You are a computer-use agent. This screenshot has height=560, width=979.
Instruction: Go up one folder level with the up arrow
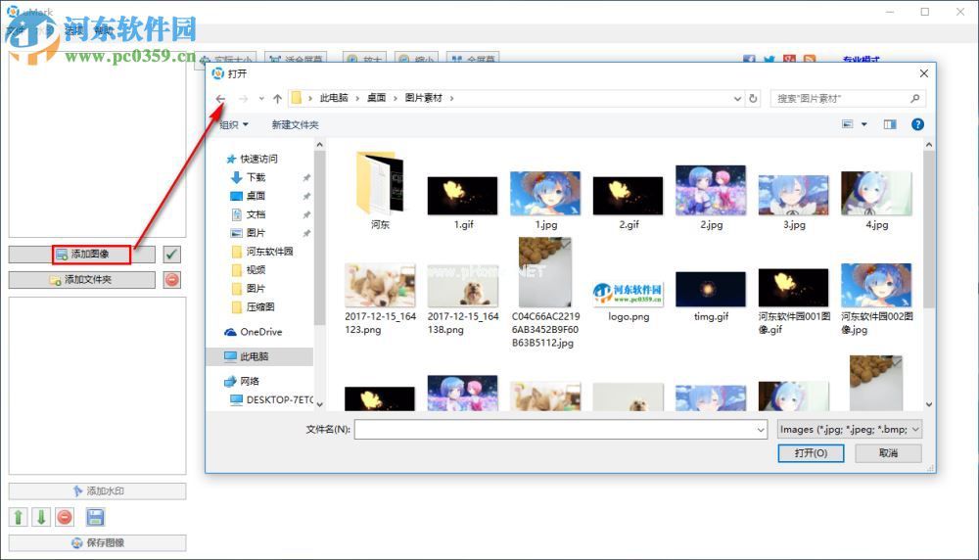pyautogui.click(x=278, y=99)
